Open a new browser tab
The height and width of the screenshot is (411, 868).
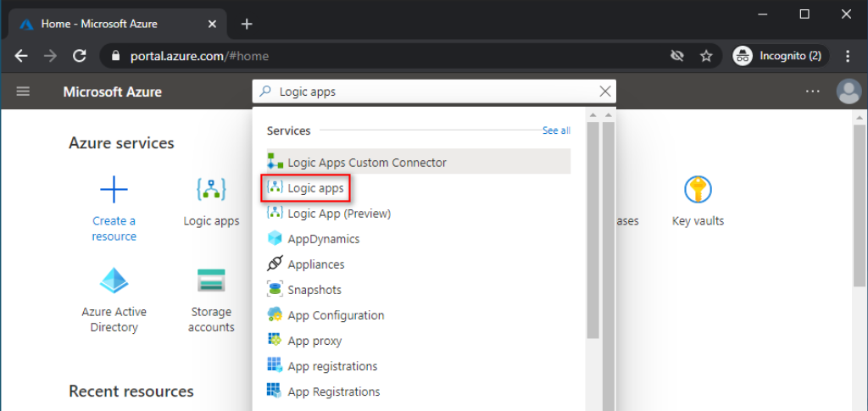coord(247,24)
